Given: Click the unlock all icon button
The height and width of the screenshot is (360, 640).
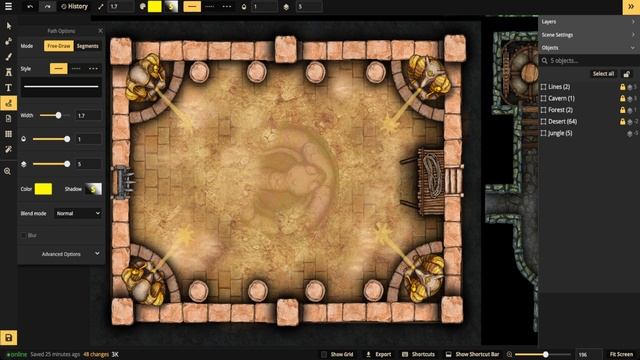Looking at the screenshot, I should click(627, 73).
